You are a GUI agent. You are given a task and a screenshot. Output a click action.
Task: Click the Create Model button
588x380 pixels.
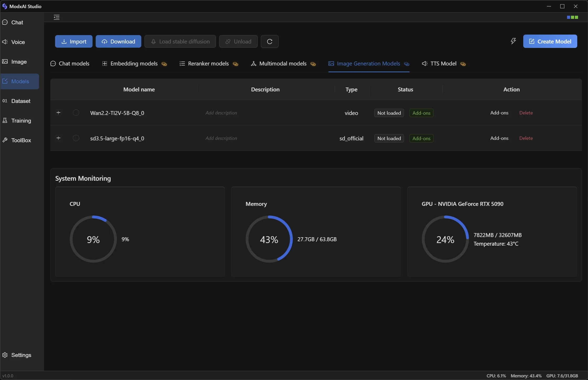click(550, 41)
